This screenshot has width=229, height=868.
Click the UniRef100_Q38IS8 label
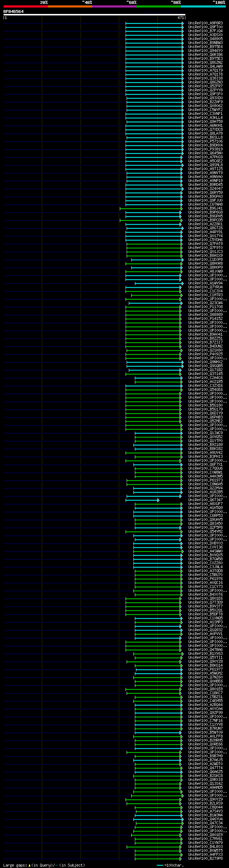tap(205, 78)
